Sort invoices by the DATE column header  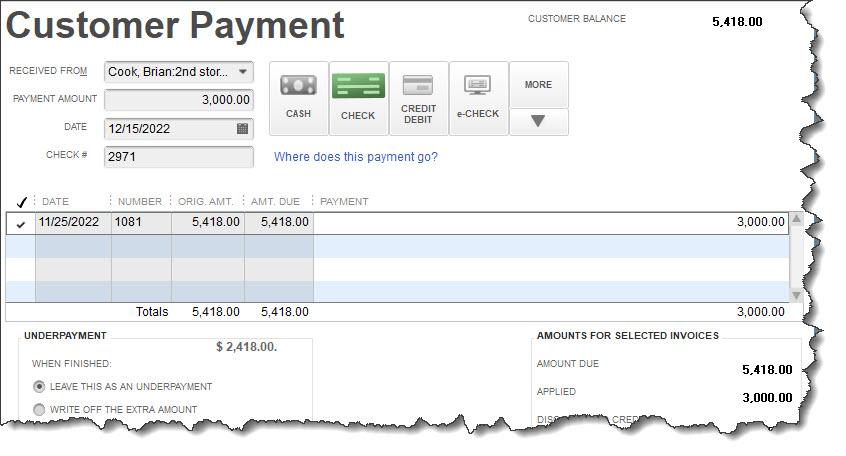pos(55,202)
